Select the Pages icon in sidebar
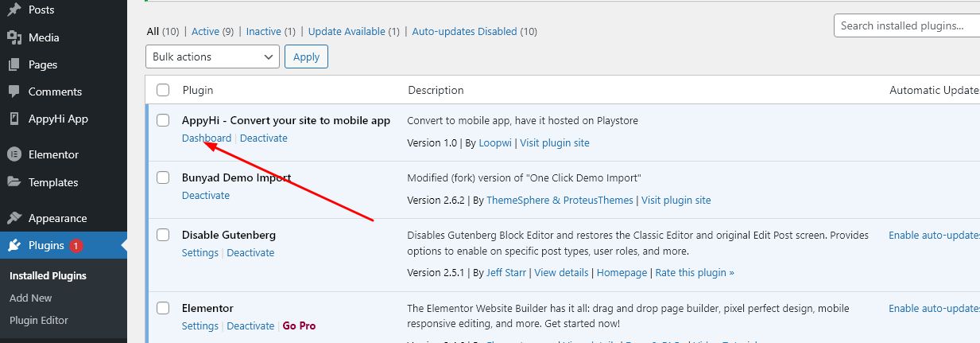This screenshot has height=343, width=980. point(14,64)
